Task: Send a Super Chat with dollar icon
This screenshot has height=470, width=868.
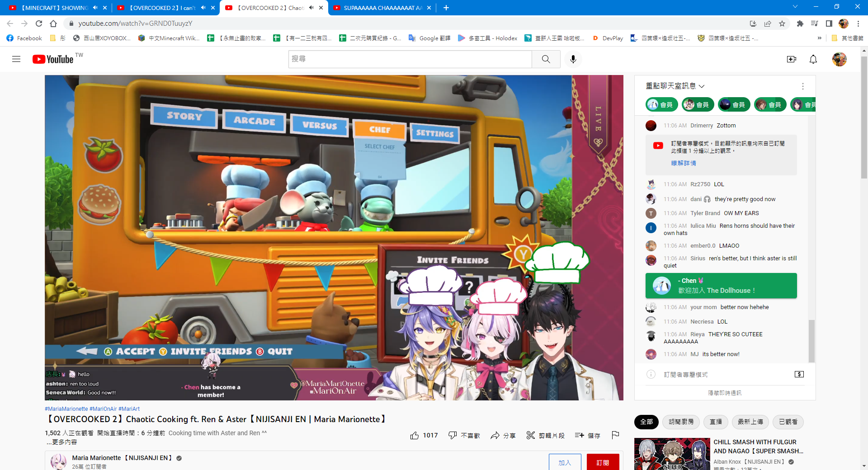Action: [x=799, y=374]
